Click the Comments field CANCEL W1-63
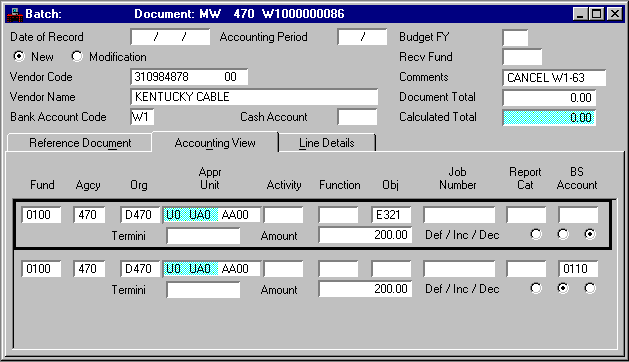The image size is (629, 362). coord(554,78)
